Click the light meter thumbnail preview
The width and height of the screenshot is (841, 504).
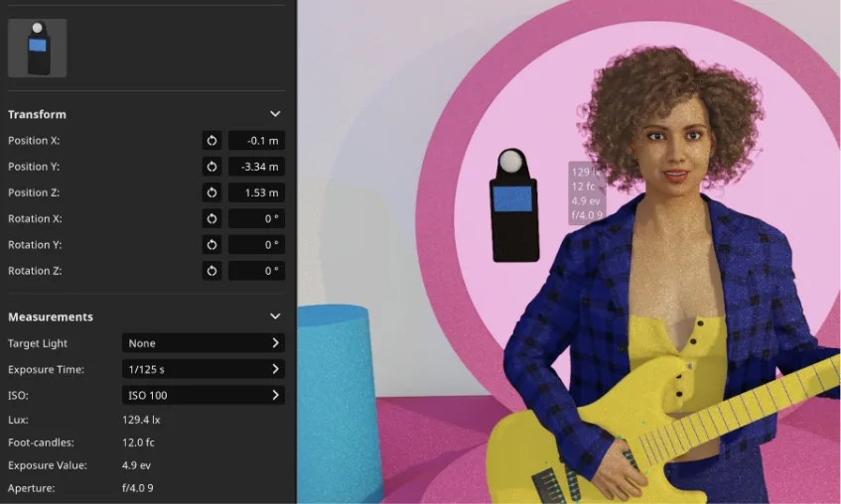click(38, 48)
